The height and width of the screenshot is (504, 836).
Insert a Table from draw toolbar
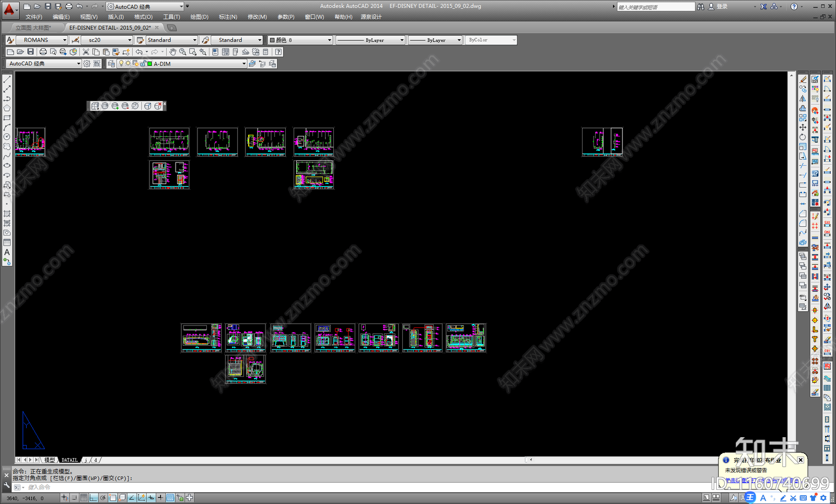7,242
